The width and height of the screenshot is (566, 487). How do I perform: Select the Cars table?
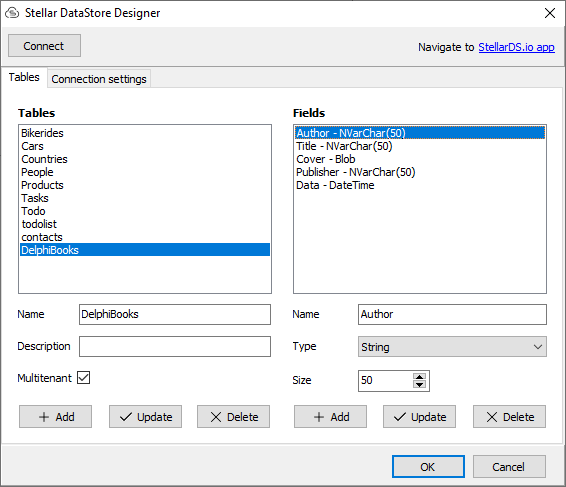coord(145,146)
